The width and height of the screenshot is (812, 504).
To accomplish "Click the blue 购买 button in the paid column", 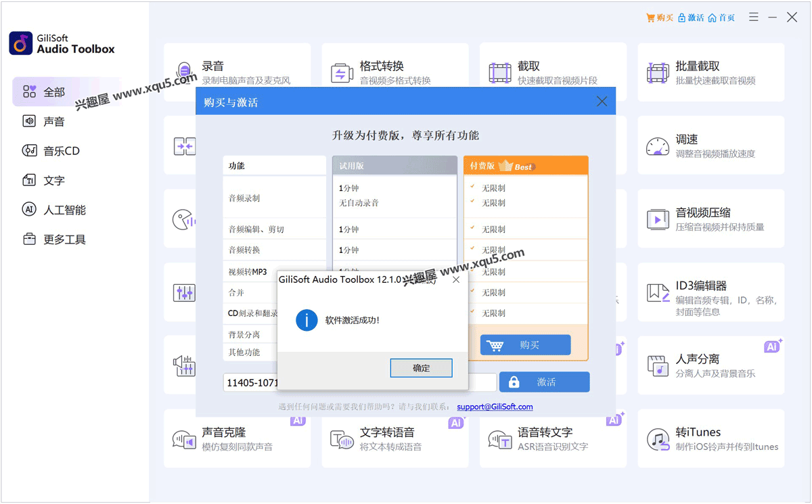I will click(x=525, y=345).
